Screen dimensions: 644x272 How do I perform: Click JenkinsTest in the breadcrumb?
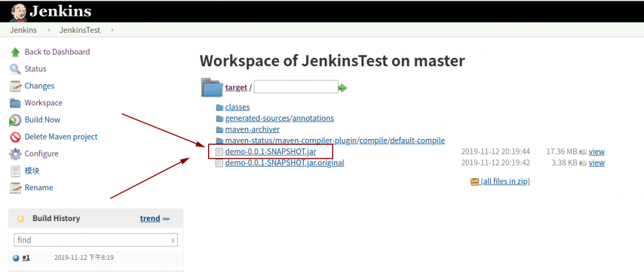pyautogui.click(x=80, y=30)
